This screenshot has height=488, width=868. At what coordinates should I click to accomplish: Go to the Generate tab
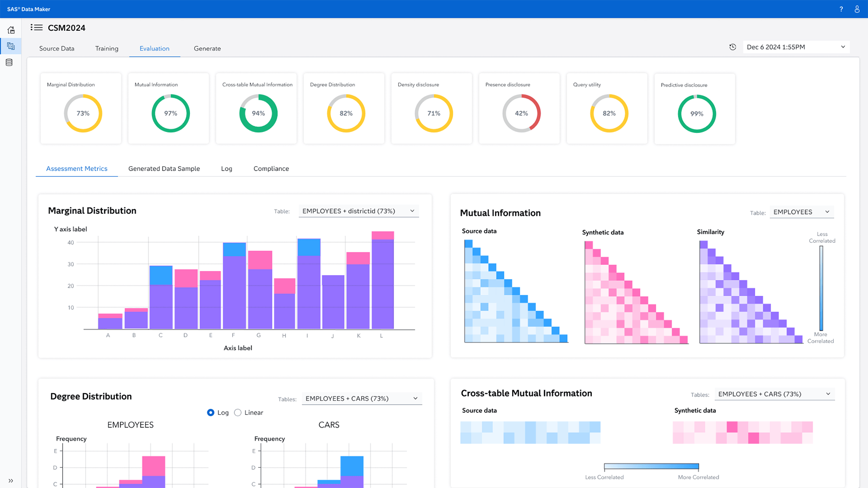pos(207,48)
